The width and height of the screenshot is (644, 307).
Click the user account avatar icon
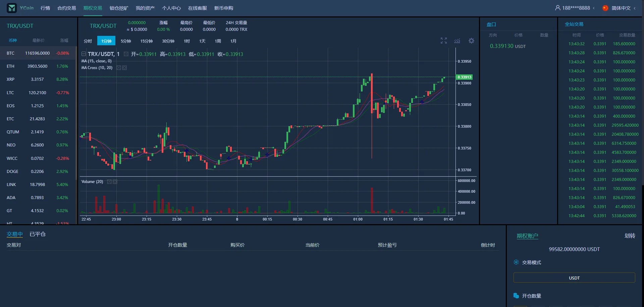tap(557, 8)
